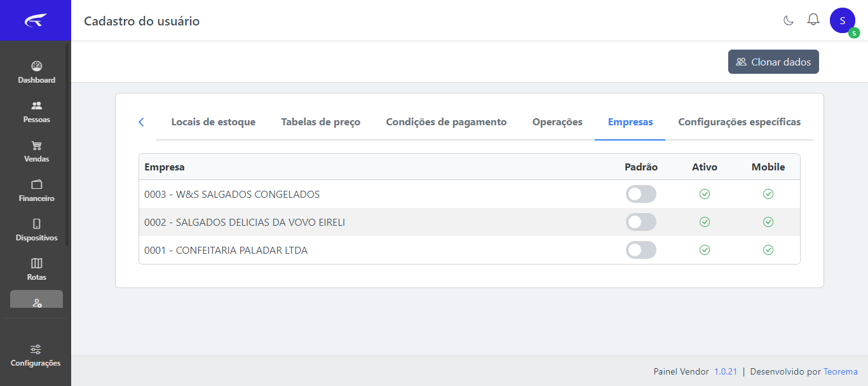
Task: Click Ativo check icon for SALGADOS DELICIAS DA VOVO
Action: point(705,222)
